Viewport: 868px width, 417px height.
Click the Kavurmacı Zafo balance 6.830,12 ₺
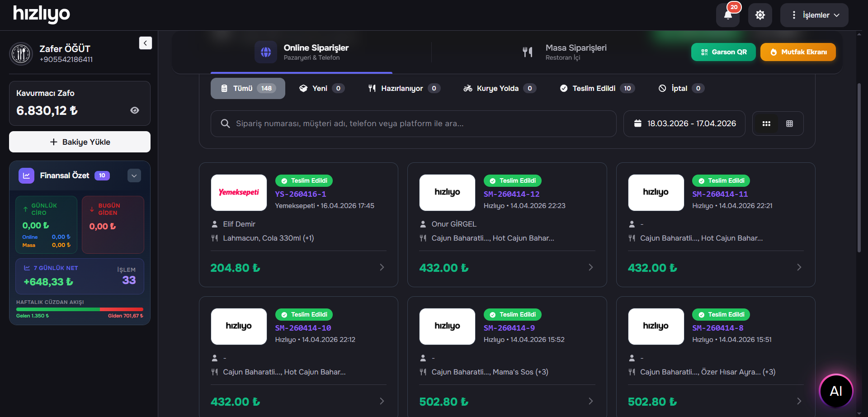tap(47, 110)
